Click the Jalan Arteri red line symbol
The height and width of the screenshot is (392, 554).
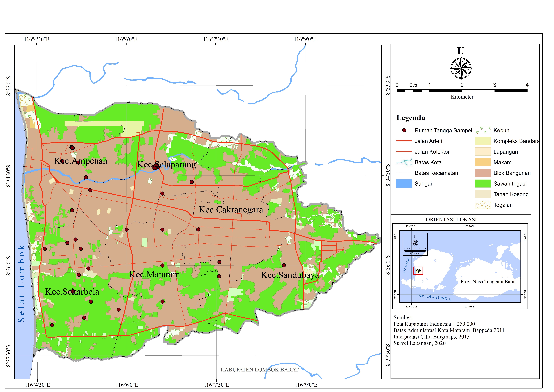(x=404, y=141)
